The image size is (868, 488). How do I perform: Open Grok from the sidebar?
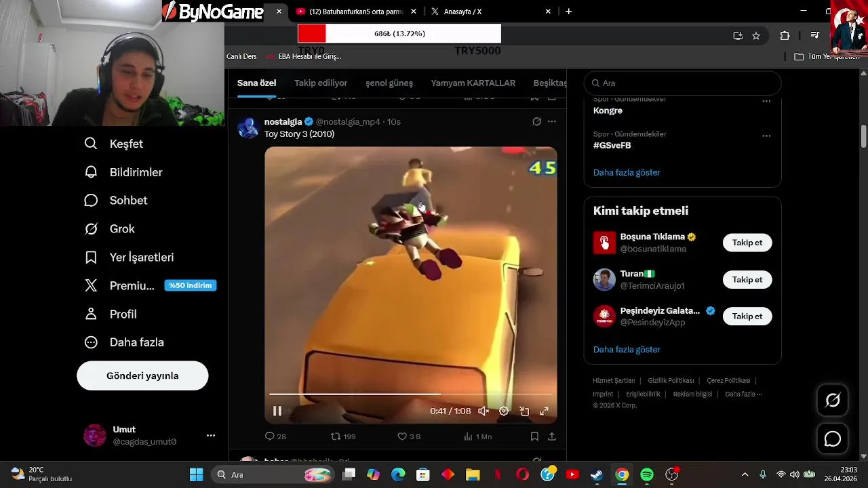tap(109, 229)
